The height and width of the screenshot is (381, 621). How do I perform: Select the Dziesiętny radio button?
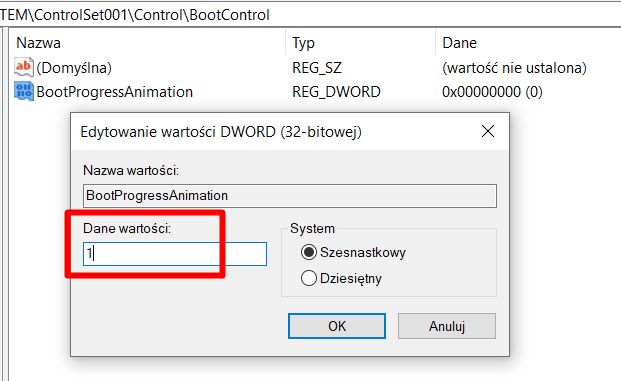click(x=309, y=278)
